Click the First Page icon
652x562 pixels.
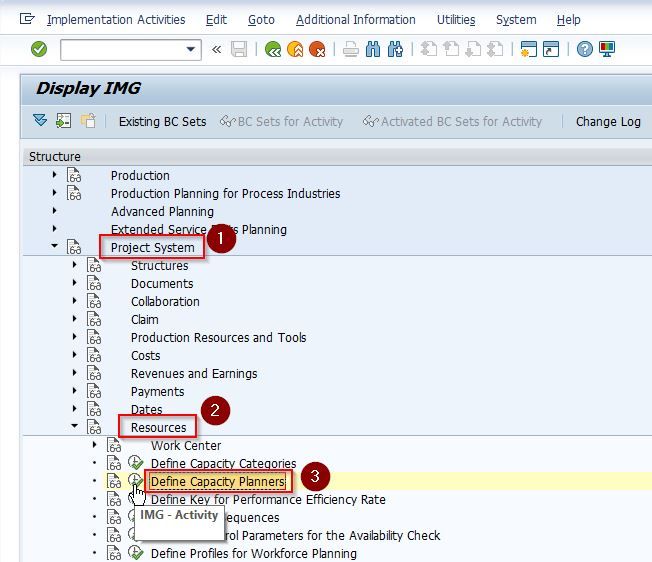tap(429, 49)
